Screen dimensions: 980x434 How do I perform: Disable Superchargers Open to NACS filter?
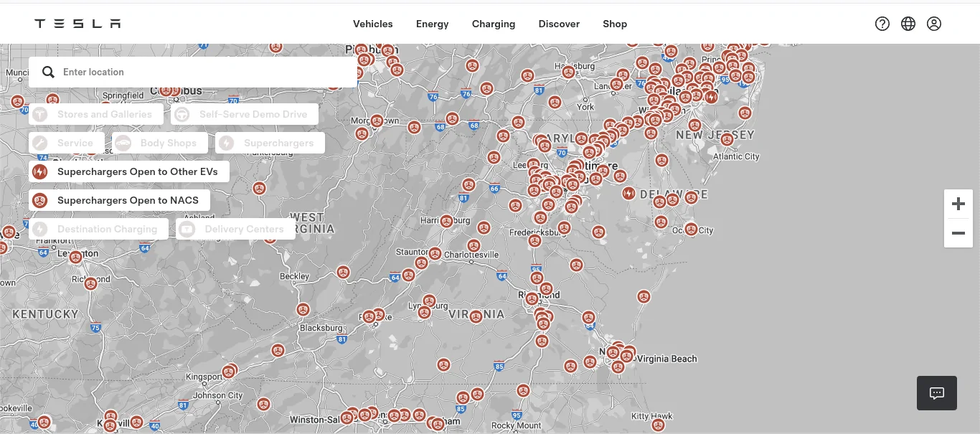[x=119, y=200]
